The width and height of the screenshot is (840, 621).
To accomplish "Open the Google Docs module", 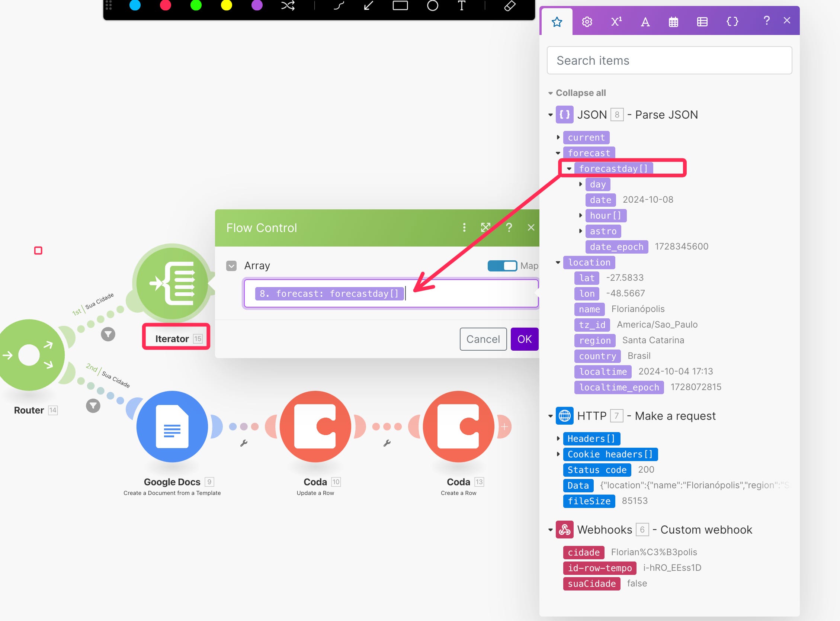I will [172, 426].
